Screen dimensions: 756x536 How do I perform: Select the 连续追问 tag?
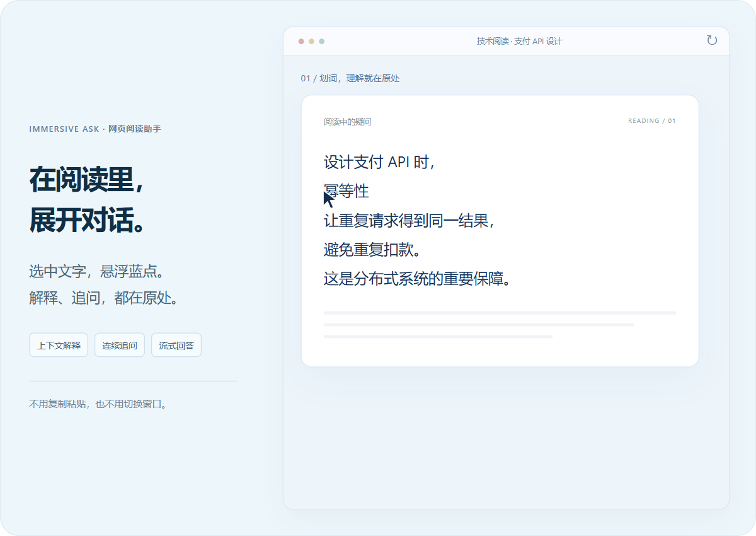[120, 345]
